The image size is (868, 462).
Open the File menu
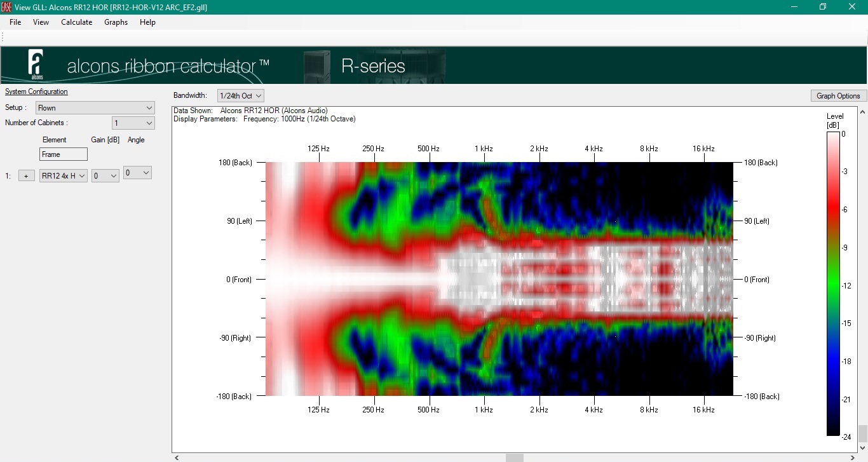coord(15,22)
